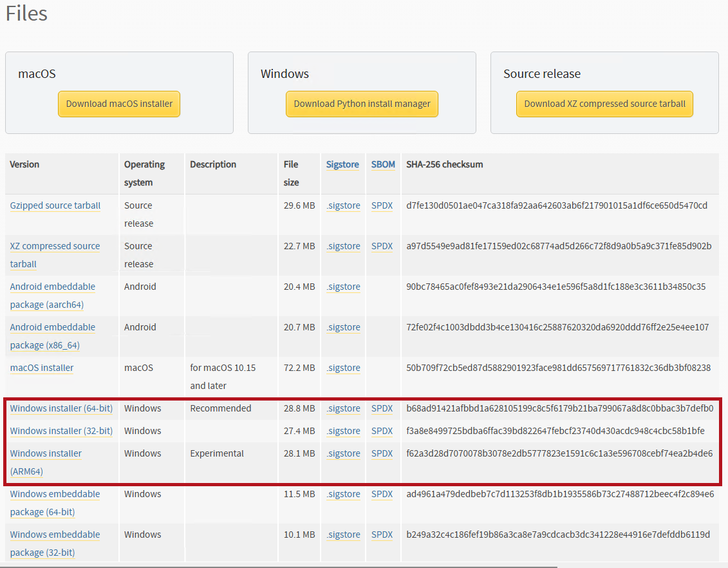Open the XZ compressed source tarball link
The height and width of the screenshot is (568, 728).
(x=55, y=246)
